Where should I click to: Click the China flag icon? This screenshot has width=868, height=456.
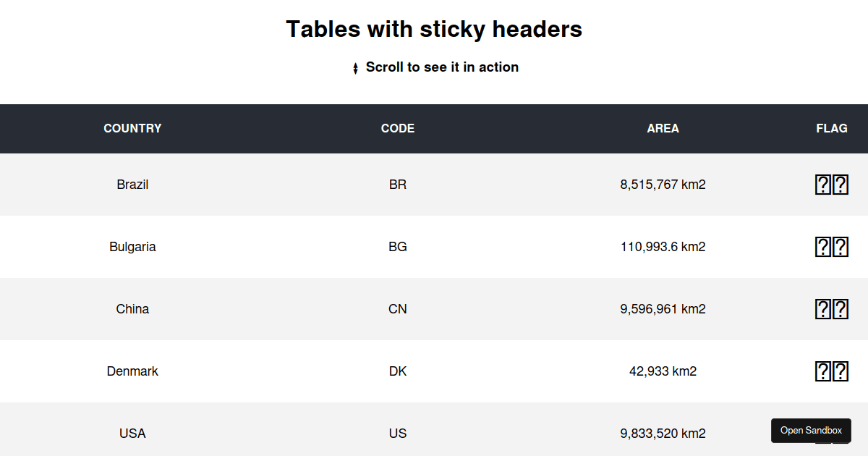[832, 309]
